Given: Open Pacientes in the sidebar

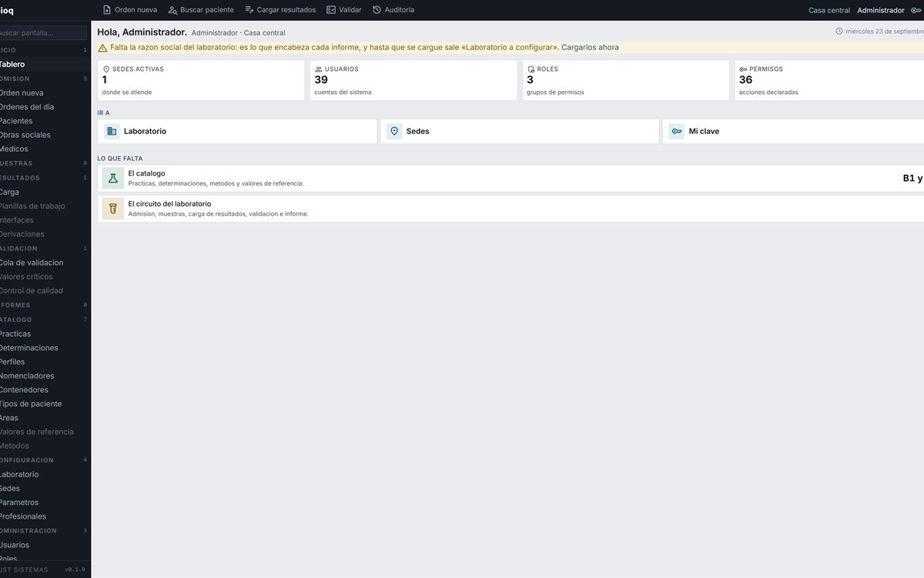Looking at the screenshot, I should pyautogui.click(x=44, y=121).
